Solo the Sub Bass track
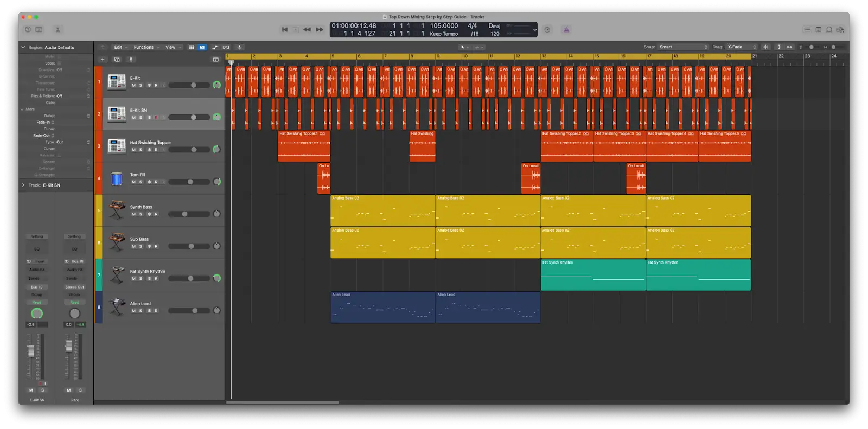Viewport: 868px width, 429px height. coord(141,246)
